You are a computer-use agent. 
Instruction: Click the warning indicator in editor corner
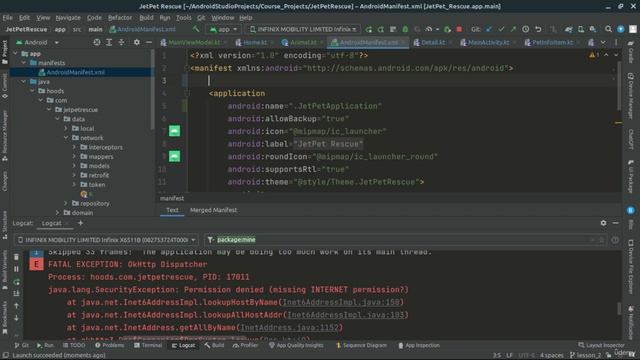click(x=593, y=55)
